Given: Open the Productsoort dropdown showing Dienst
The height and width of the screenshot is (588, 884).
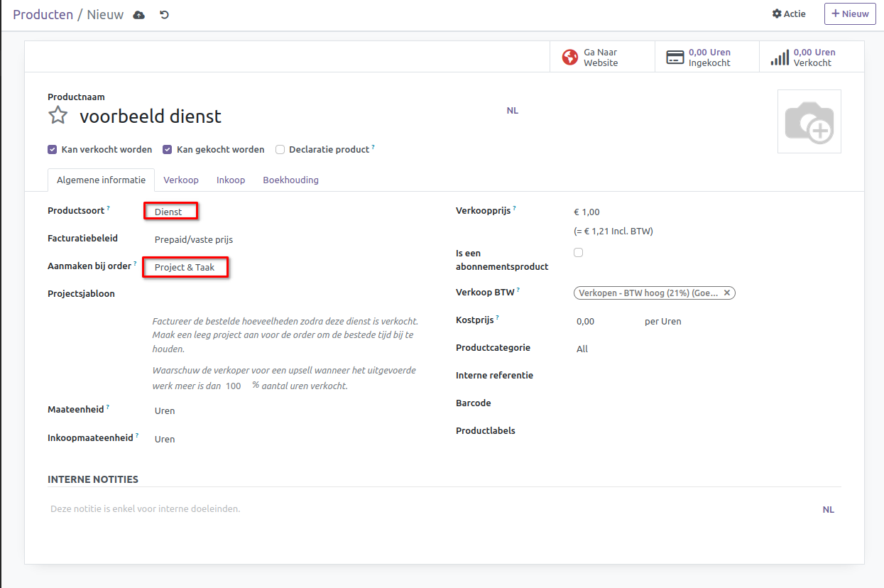Looking at the screenshot, I should pos(170,212).
